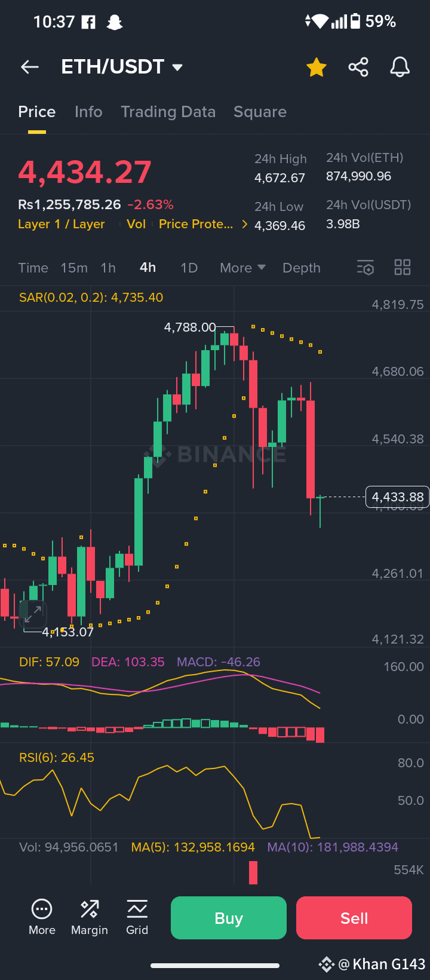Tap the Layer 1 / Layer tag
This screenshot has width=430, height=980.
62,224
